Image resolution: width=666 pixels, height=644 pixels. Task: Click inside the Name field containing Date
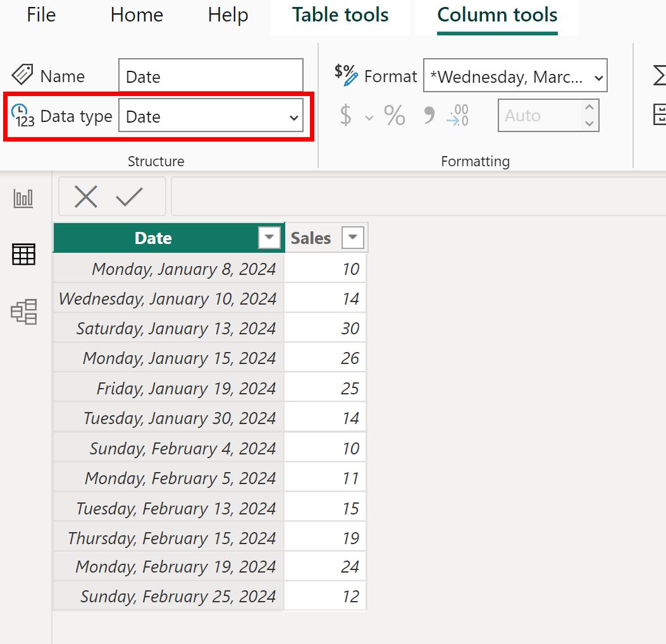(211, 75)
